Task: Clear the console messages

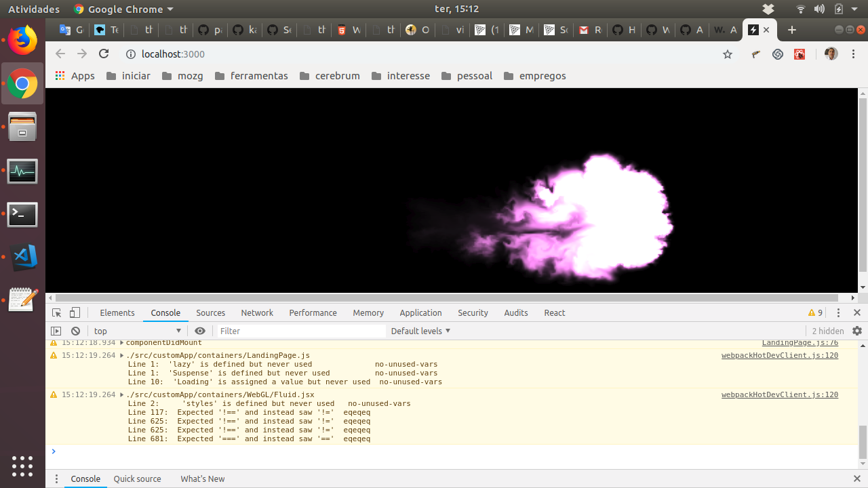Action: (75, 331)
